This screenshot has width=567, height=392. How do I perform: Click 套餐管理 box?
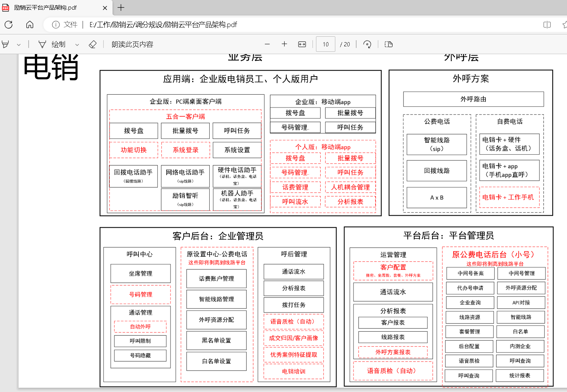click(x=470, y=332)
